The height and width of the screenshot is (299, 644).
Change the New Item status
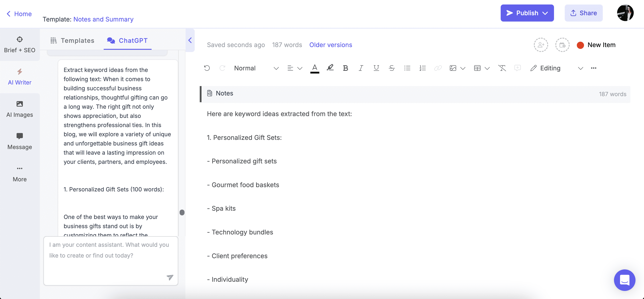596,45
